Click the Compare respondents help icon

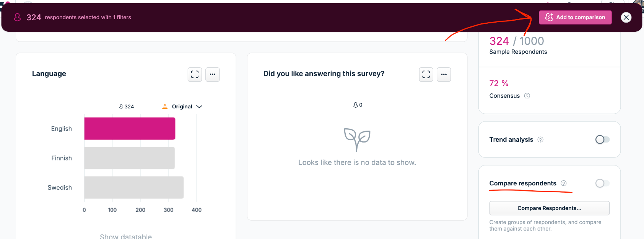tap(564, 183)
